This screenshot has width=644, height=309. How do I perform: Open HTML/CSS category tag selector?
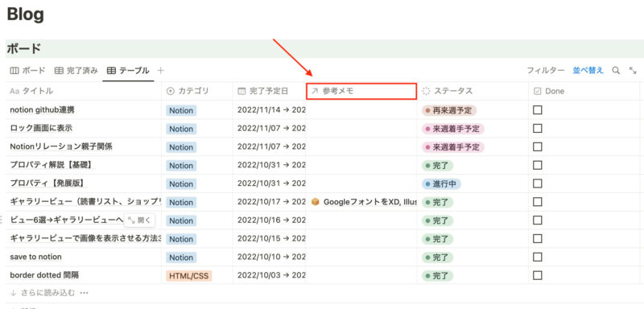189,275
